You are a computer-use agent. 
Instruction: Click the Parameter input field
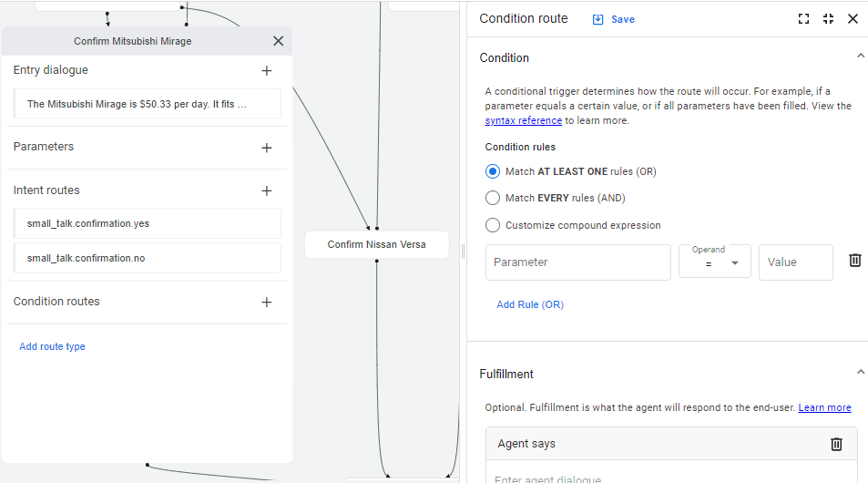coord(578,262)
